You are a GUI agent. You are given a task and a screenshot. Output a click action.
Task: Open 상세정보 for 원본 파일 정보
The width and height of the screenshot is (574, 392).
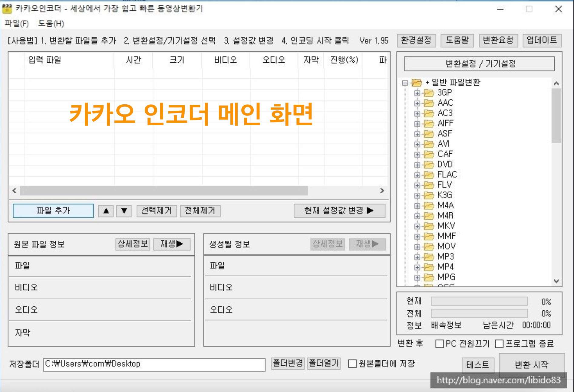[133, 244]
